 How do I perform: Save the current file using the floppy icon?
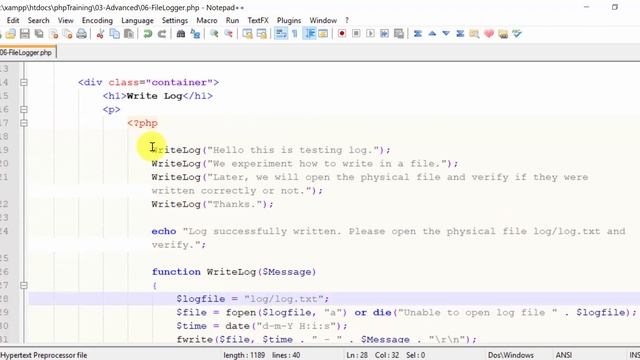click(25, 34)
